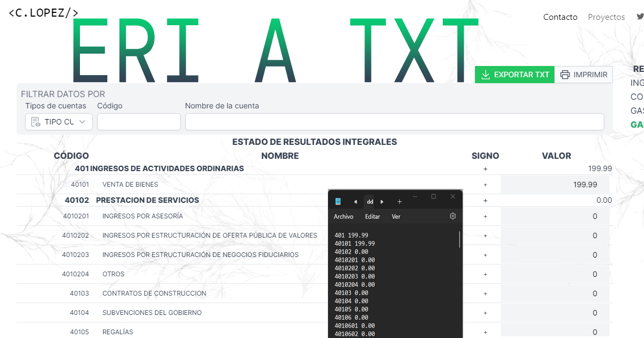Click the IMPRIMIR button
Screen dimensions: 644x338
point(584,74)
